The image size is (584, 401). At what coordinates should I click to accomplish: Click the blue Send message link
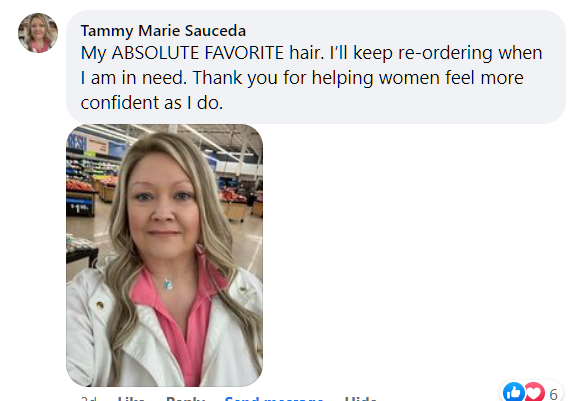point(274,398)
